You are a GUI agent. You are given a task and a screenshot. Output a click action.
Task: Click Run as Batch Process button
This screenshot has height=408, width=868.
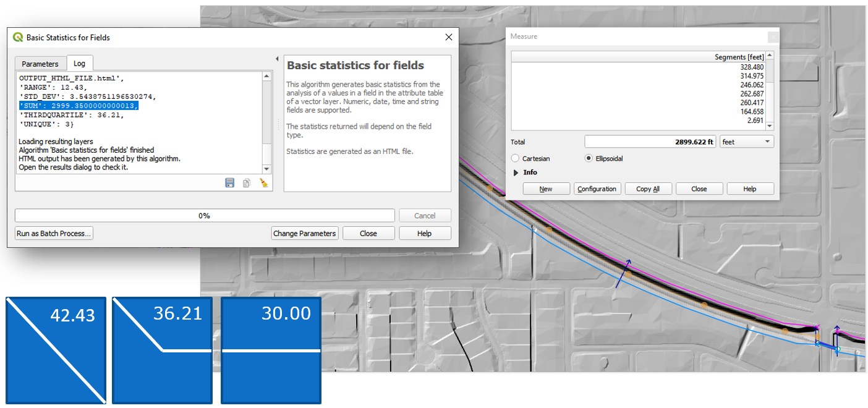click(x=54, y=234)
